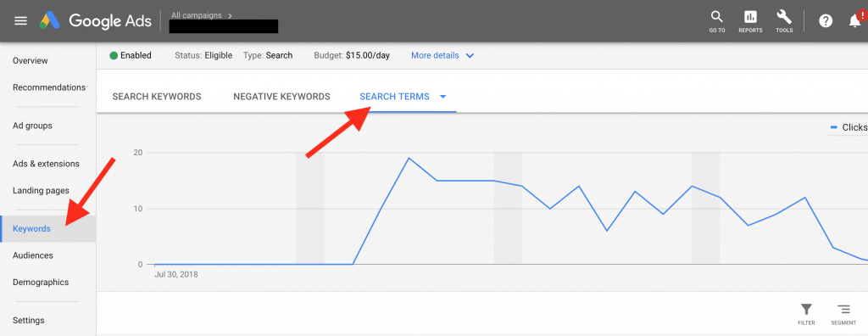Open Recommendations in the sidebar
This screenshot has width=868, height=336.
coord(48,87)
